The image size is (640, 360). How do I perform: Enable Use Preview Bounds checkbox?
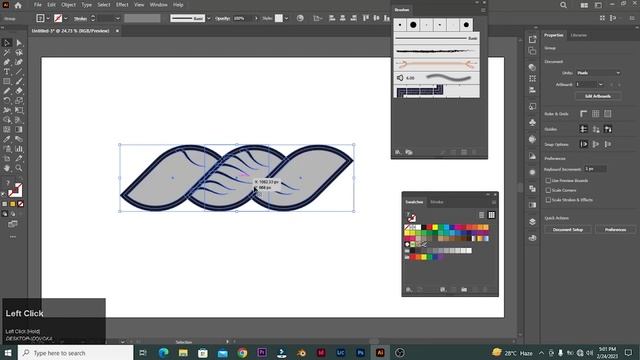click(x=548, y=180)
